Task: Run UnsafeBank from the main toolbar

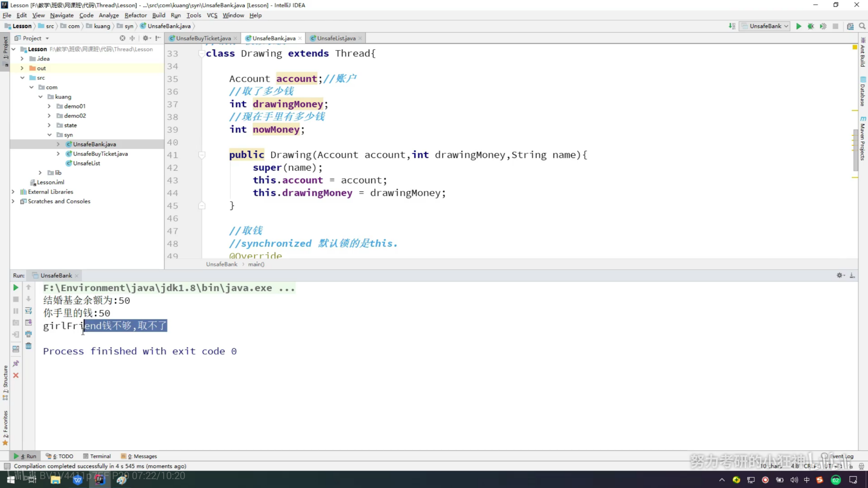Action: coord(798,26)
